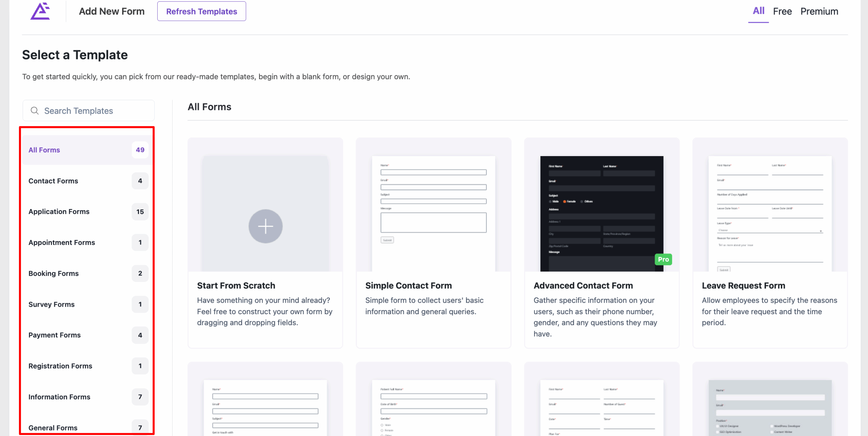868x436 pixels.
Task: Click the All Forms count badge 49
Action: pyautogui.click(x=140, y=150)
